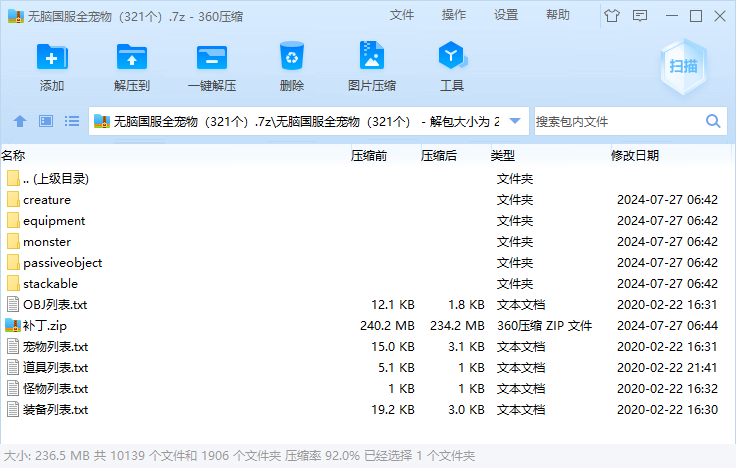Go up one level with arrow icon
This screenshot has width=736, height=468.
[x=20, y=121]
